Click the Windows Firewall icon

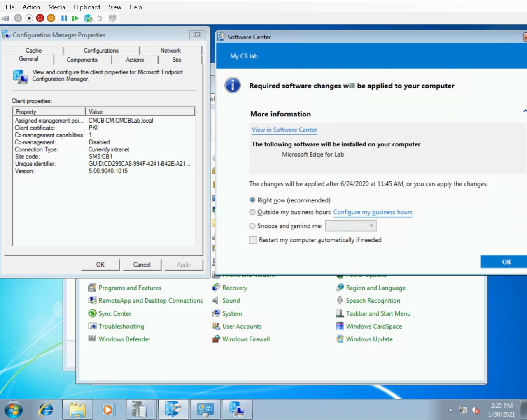point(216,339)
